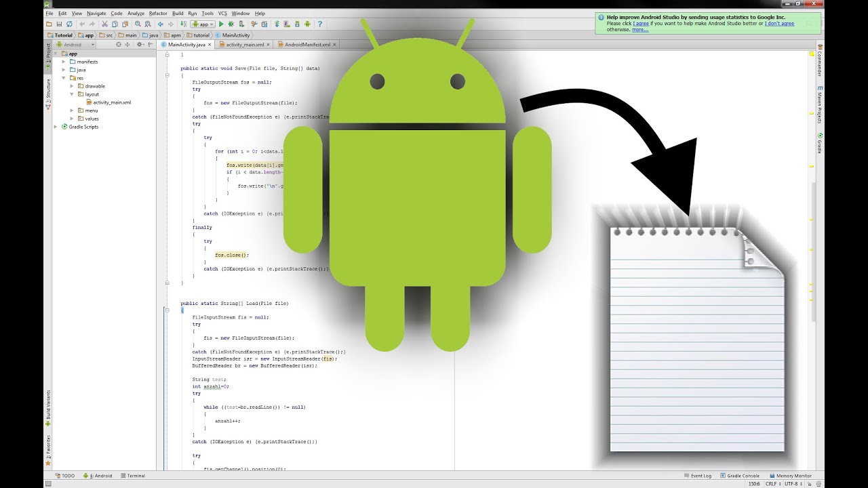Collapse the layout folder
This screenshot has width=868, height=488.
click(x=72, y=94)
